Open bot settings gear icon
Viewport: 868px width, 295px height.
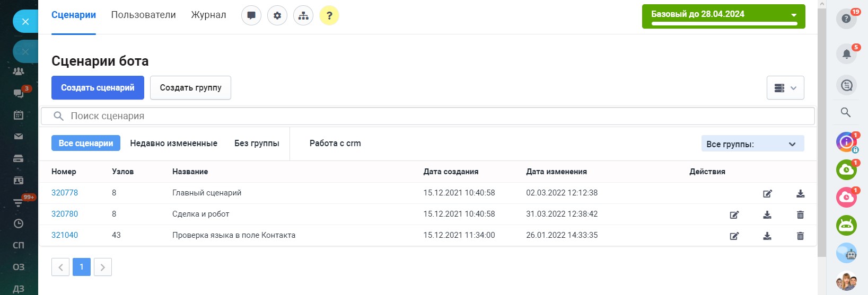[277, 15]
